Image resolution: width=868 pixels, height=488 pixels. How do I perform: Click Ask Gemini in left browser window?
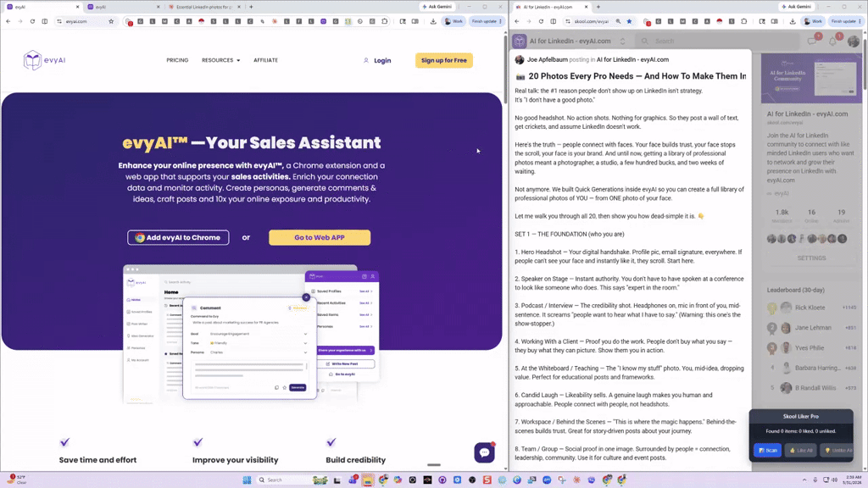[x=437, y=7]
